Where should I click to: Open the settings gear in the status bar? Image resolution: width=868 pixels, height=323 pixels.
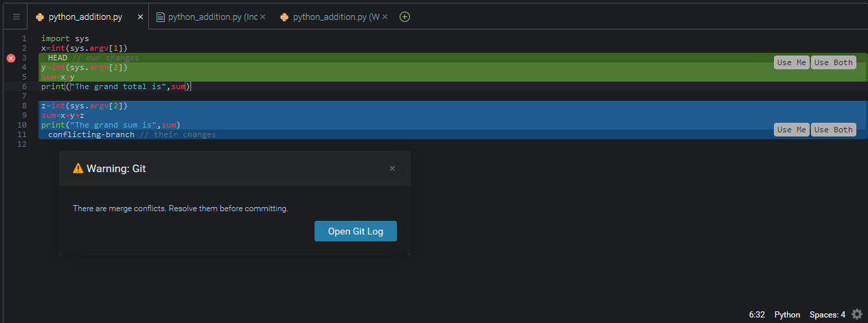tap(856, 314)
